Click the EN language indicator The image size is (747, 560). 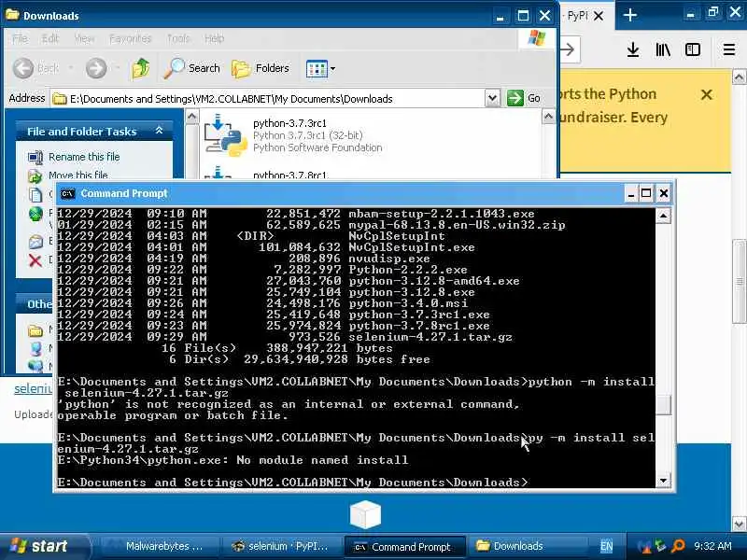point(606,546)
